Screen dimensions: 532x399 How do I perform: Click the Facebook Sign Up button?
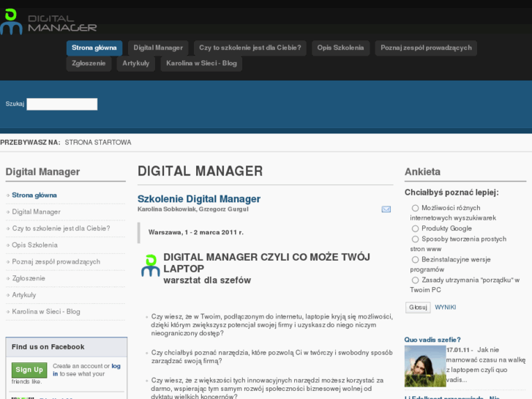[x=29, y=370]
